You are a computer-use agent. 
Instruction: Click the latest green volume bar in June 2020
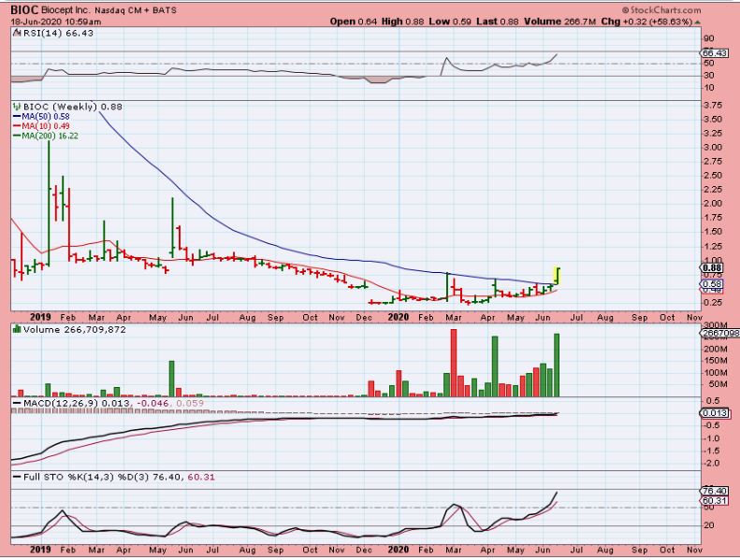(x=557, y=366)
